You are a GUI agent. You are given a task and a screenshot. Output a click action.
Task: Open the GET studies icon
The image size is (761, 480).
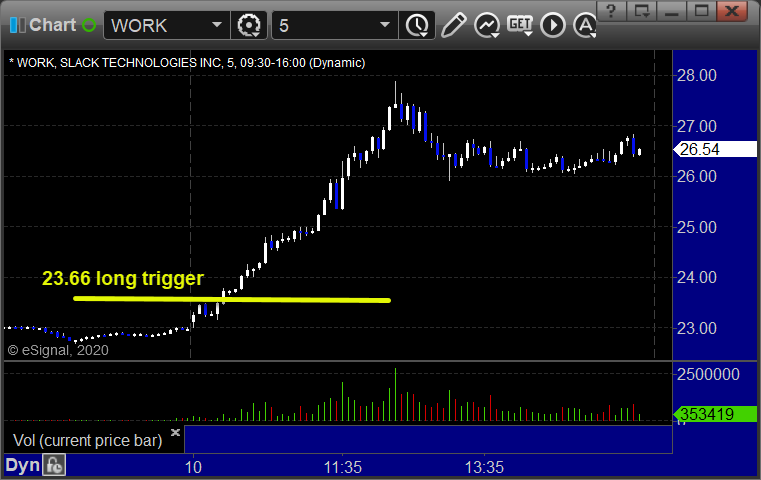[x=520, y=25]
